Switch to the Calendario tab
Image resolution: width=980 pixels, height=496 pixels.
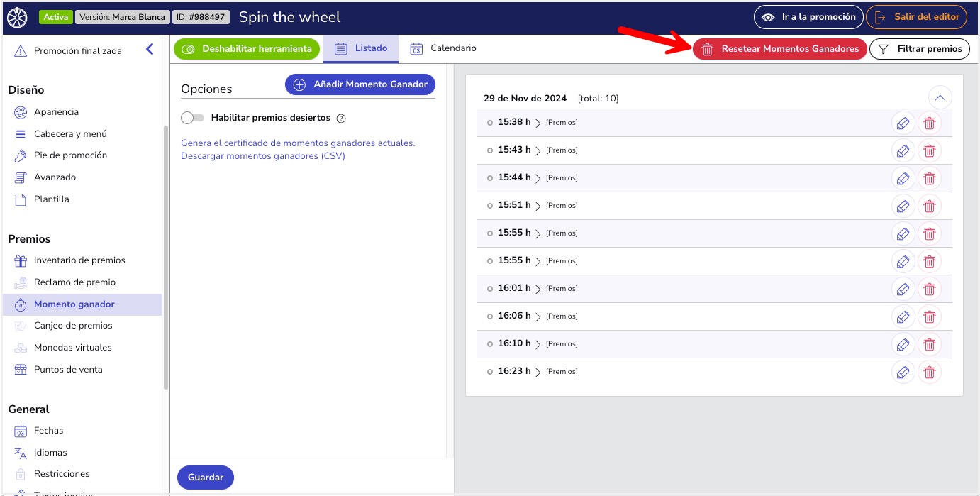[444, 48]
